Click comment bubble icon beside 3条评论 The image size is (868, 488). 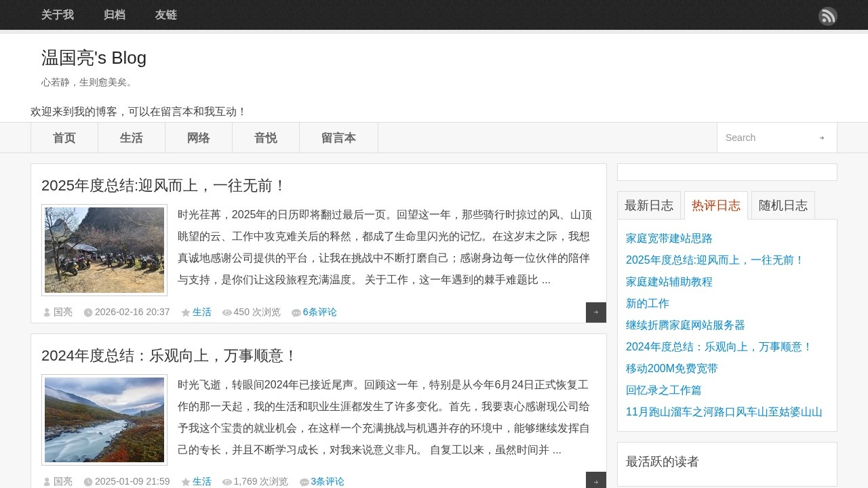[x=304, y=483]
